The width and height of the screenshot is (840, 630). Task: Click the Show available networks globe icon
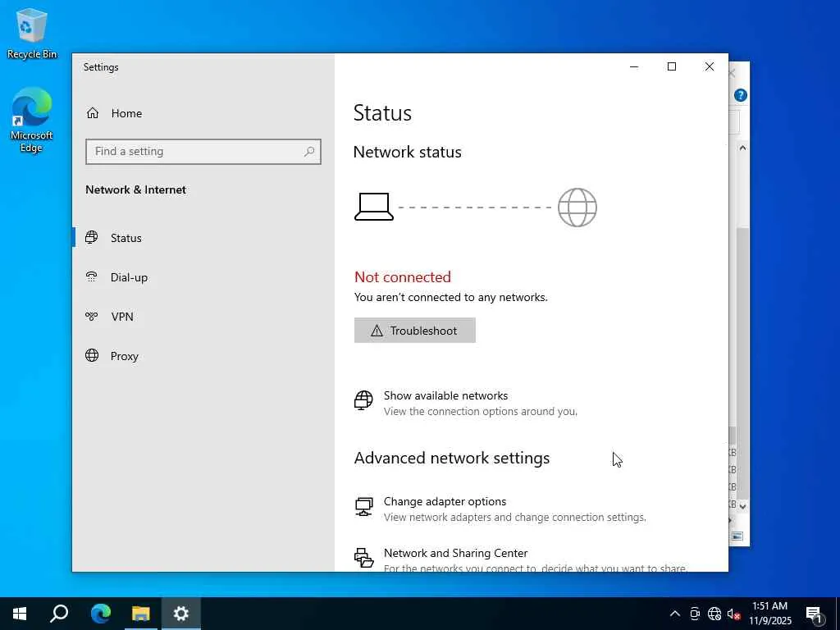363,400
